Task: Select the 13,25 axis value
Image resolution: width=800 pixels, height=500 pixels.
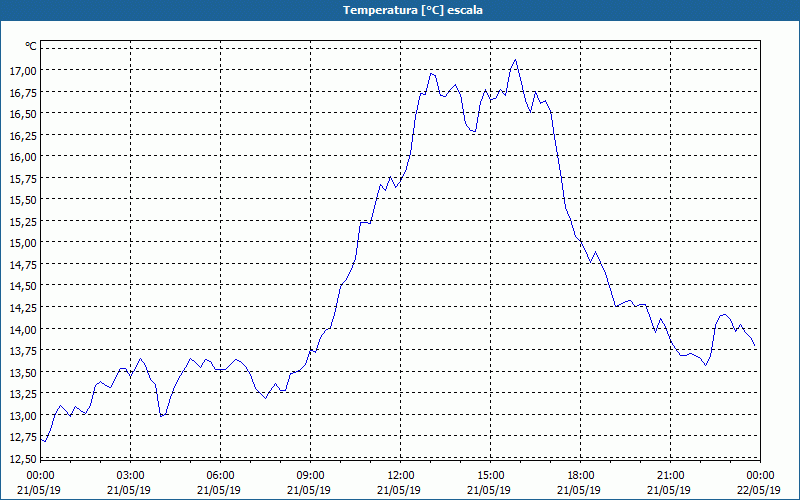Action: (23, 394)
